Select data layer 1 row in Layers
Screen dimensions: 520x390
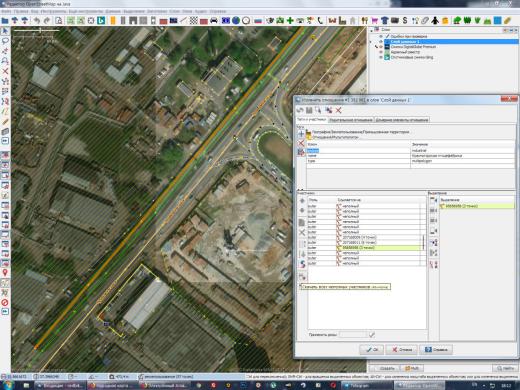click(x=451, y=41)
